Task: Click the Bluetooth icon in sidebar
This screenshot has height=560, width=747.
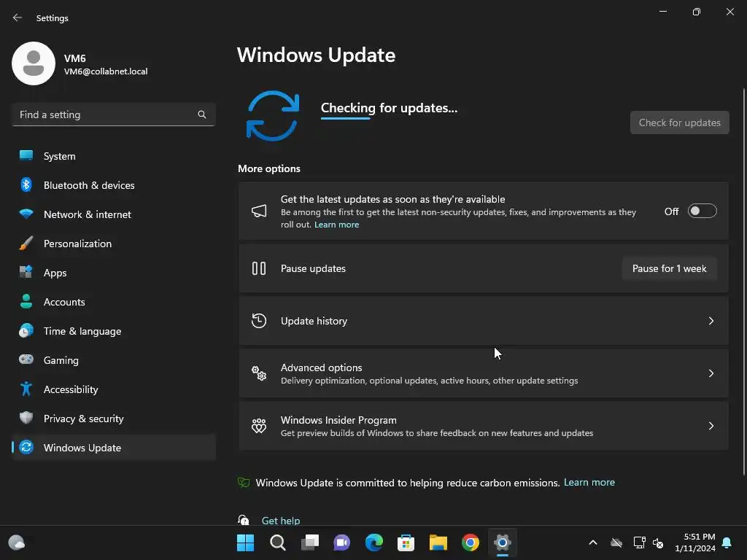Action: 26,184
